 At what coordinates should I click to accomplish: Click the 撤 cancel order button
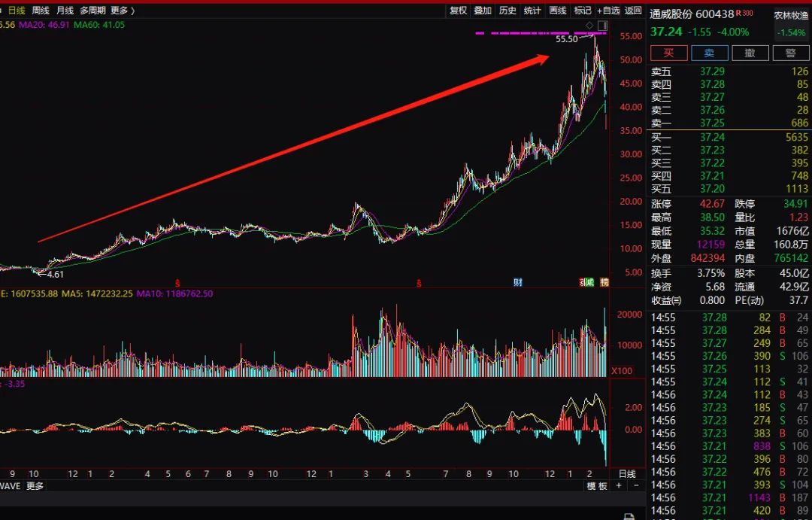click(750, 53)
